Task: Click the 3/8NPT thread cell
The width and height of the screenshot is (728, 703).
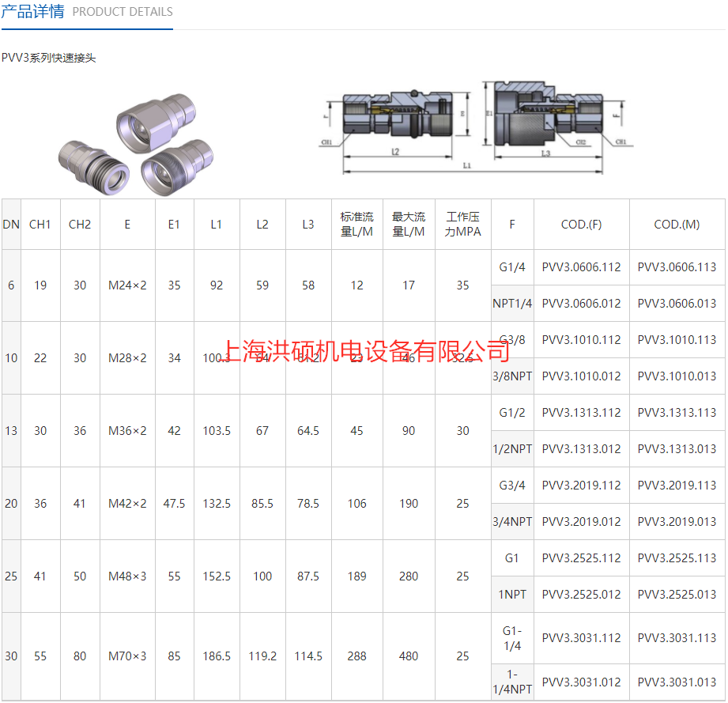Action: tap(512, 376)
